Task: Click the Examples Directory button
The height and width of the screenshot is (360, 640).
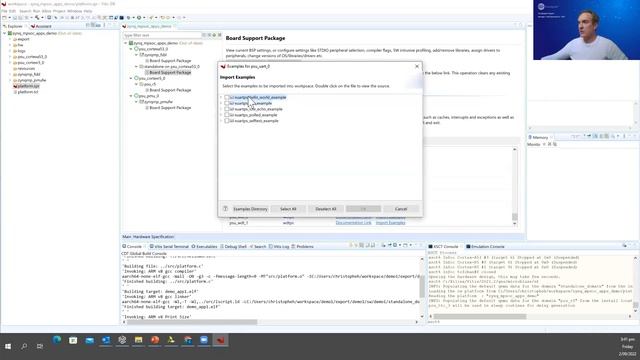Action: (x=250, y=209)
